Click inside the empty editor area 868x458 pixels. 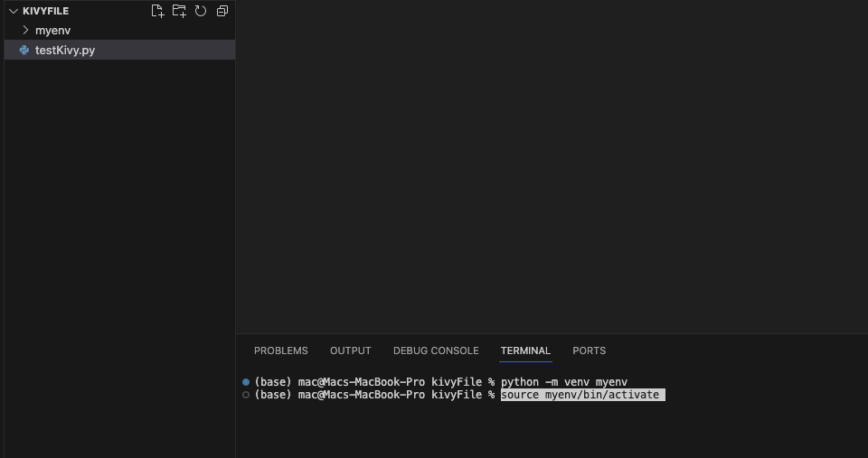552,166
